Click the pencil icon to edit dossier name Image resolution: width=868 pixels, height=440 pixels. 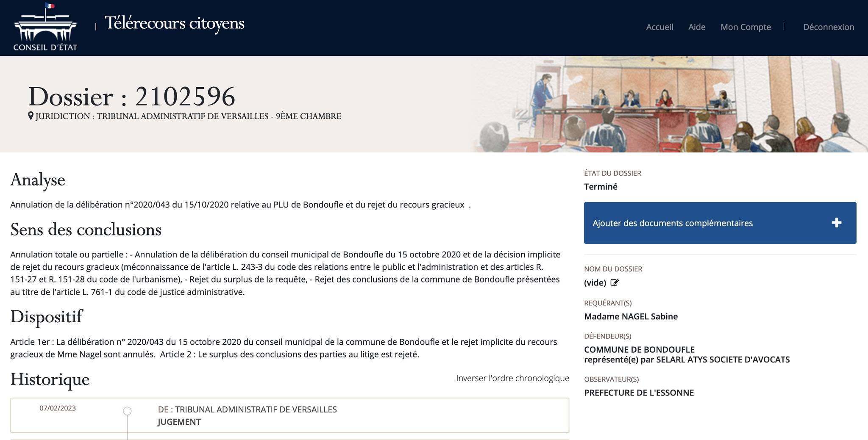(x=614, y=283)
